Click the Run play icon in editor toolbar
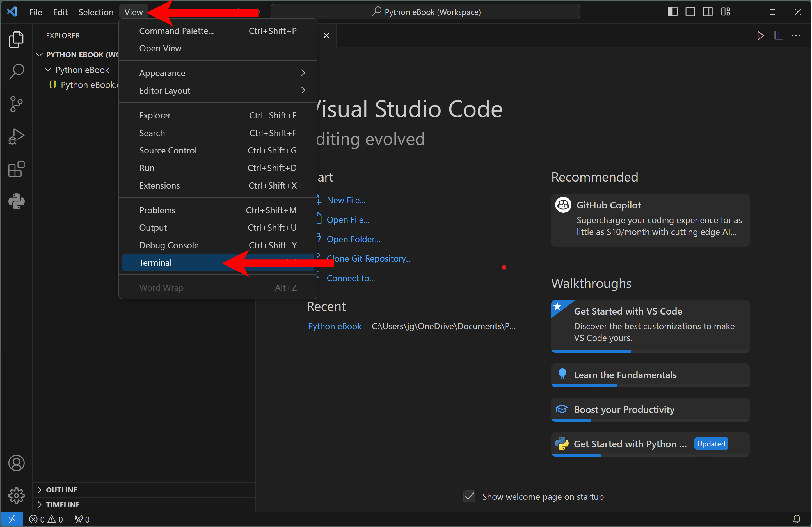The width and height of the screenshot is (812, 527). [760, 35]
